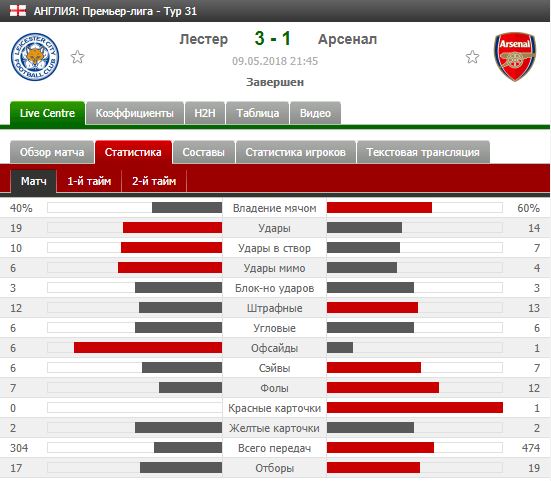Screen dimensions: 551x481
Task: Open the Коэффициенты tab
Action: 135,113
